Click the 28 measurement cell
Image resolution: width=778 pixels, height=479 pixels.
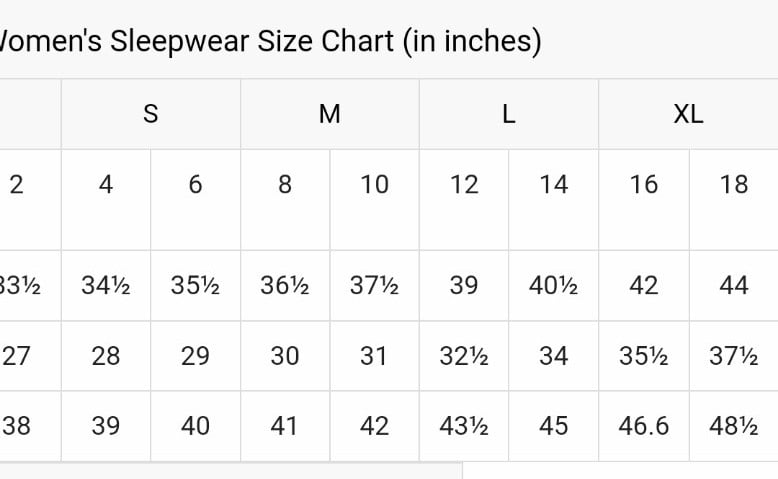106,356
